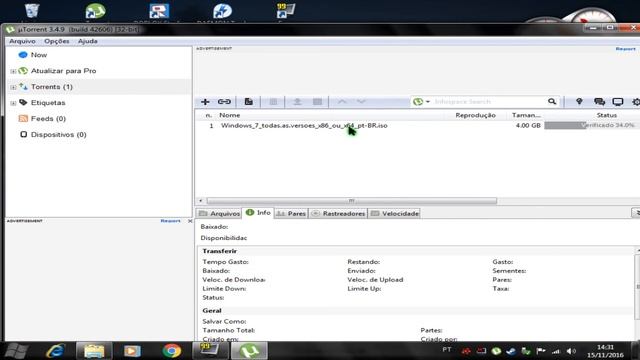Sort by the n. column

208,115
